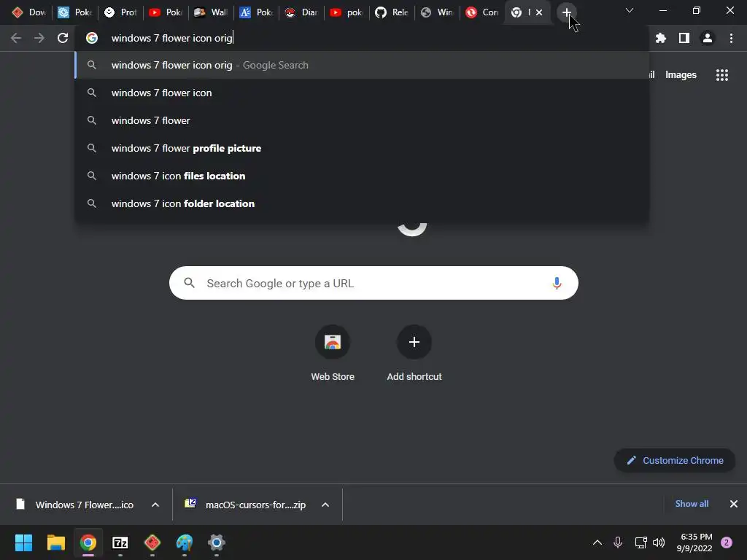Click the reload page icon
747x560 pixels.
pyautogui.click(x=63, y=38)
